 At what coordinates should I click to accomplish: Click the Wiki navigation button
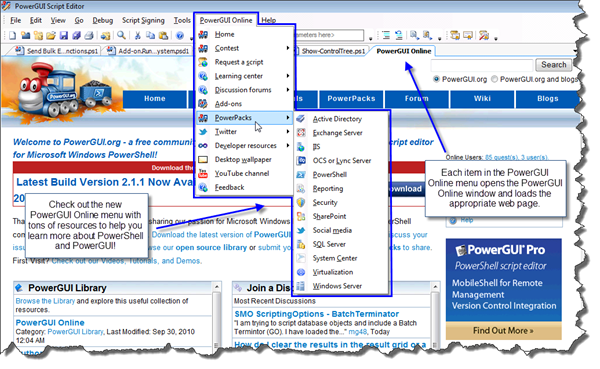click(482, 99)
